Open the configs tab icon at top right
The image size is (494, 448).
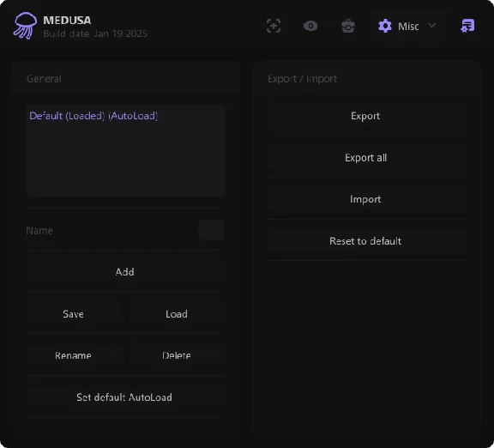(467, 26)
